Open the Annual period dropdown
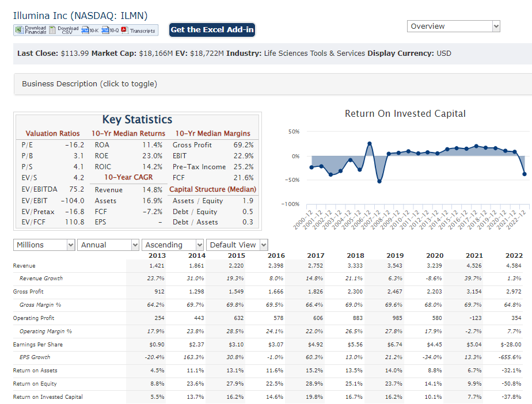 [108, 245]
